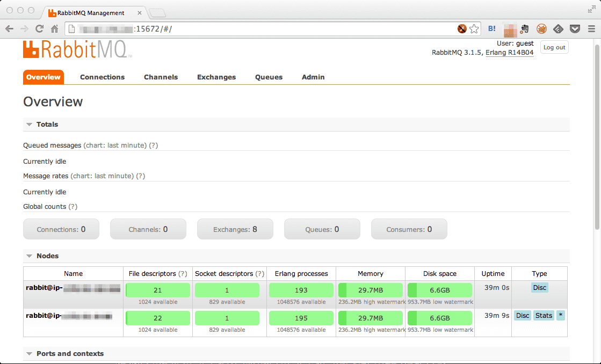This screenshot has height=364, width=601.
Task: Click the Erlang processes bar showing 193
Action: 301,290
